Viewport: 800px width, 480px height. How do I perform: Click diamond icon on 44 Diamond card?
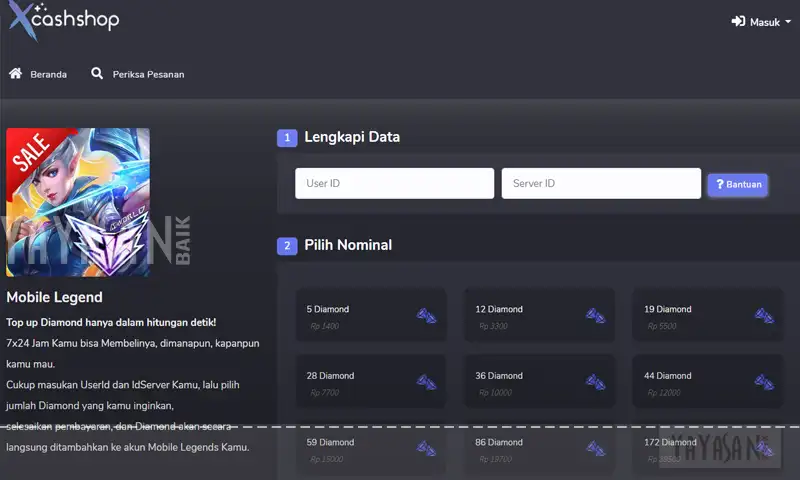[764, 382]
